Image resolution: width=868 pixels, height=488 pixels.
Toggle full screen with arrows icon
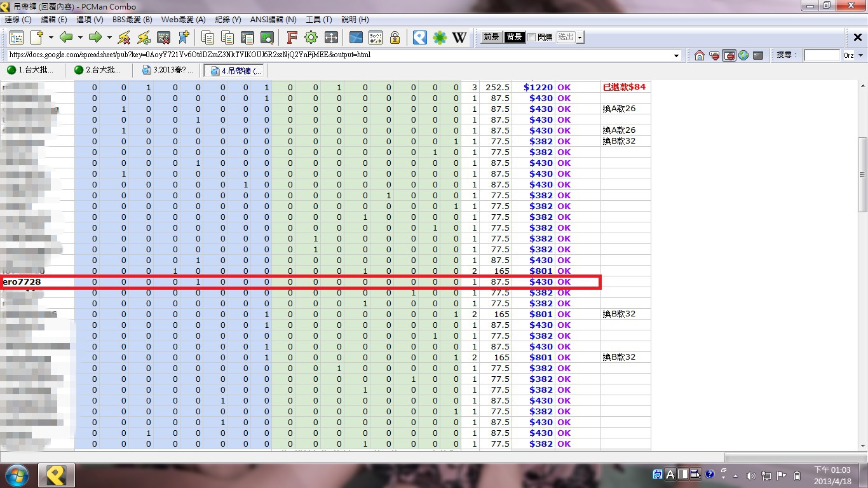[x=331, y=37]
